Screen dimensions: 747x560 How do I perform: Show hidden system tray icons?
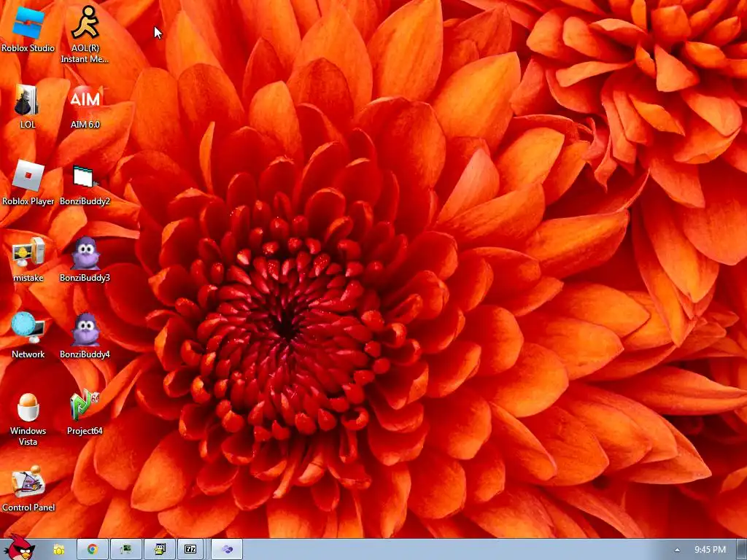pyautogui.click(x=677, y=550)
